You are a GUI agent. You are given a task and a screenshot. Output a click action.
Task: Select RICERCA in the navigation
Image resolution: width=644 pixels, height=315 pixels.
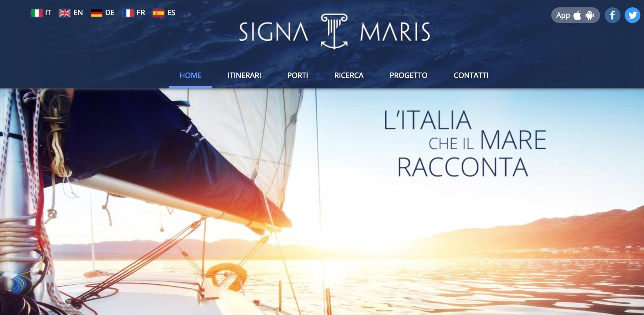349,76
